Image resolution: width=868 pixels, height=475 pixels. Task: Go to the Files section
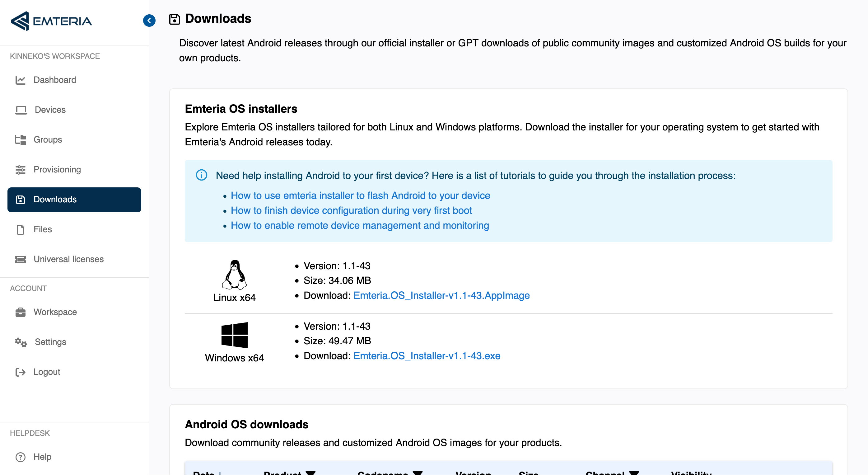[74, 230]
